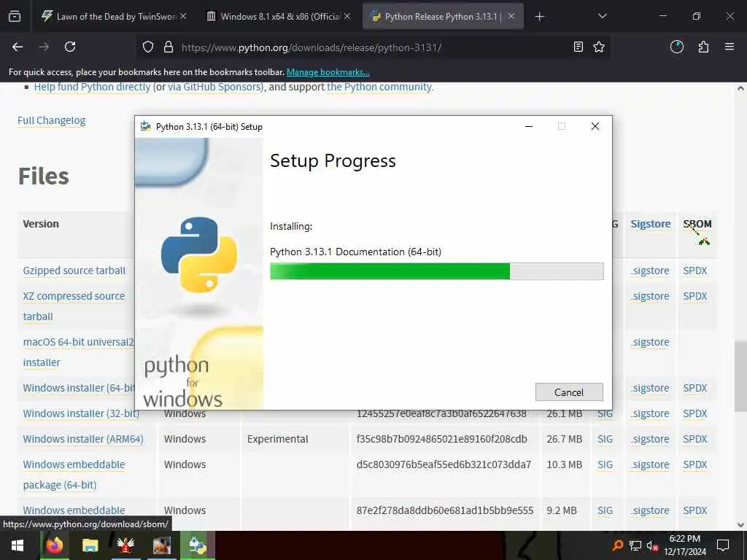Close the Python 3.13.1 Setup dialog
This screenshot has width=747, height=560.
[595, 126]
